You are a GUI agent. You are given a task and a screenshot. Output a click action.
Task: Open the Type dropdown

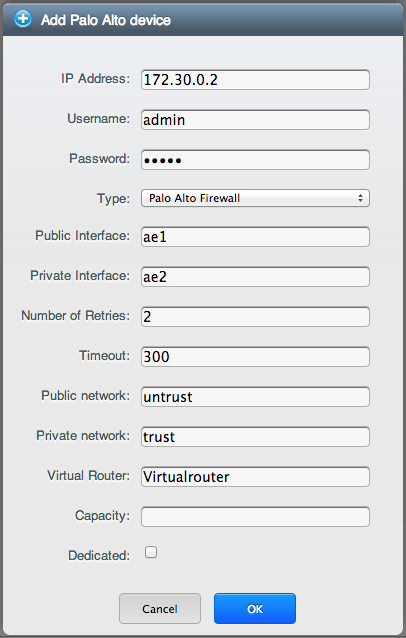pyautogui.click(x=255, y=198)
